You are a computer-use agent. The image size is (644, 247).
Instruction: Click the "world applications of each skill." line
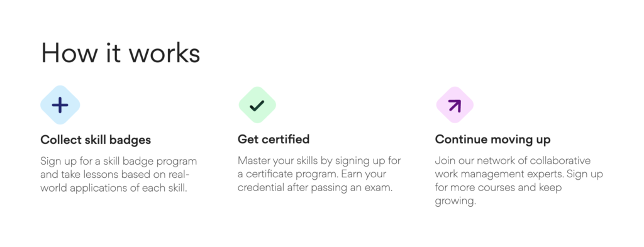(113, 189)
